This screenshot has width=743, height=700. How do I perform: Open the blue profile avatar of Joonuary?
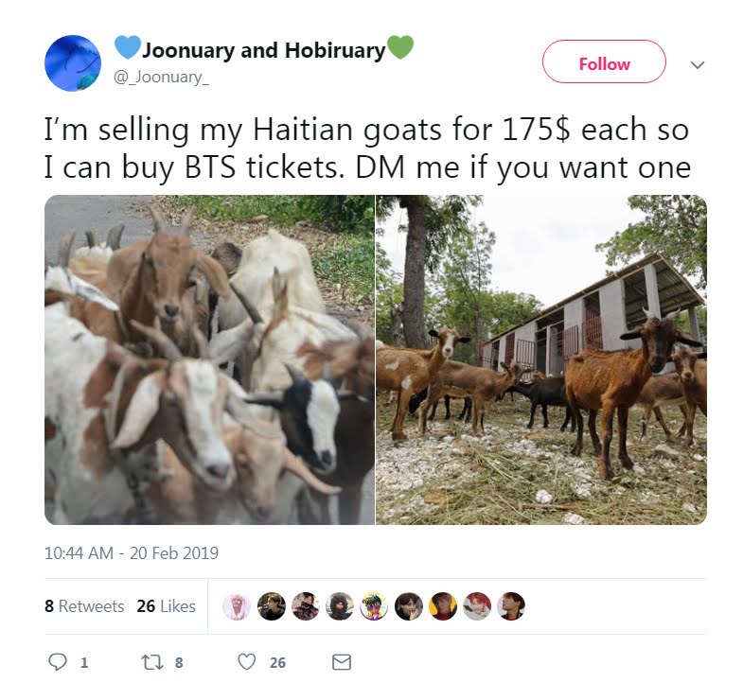pos(73,63)
